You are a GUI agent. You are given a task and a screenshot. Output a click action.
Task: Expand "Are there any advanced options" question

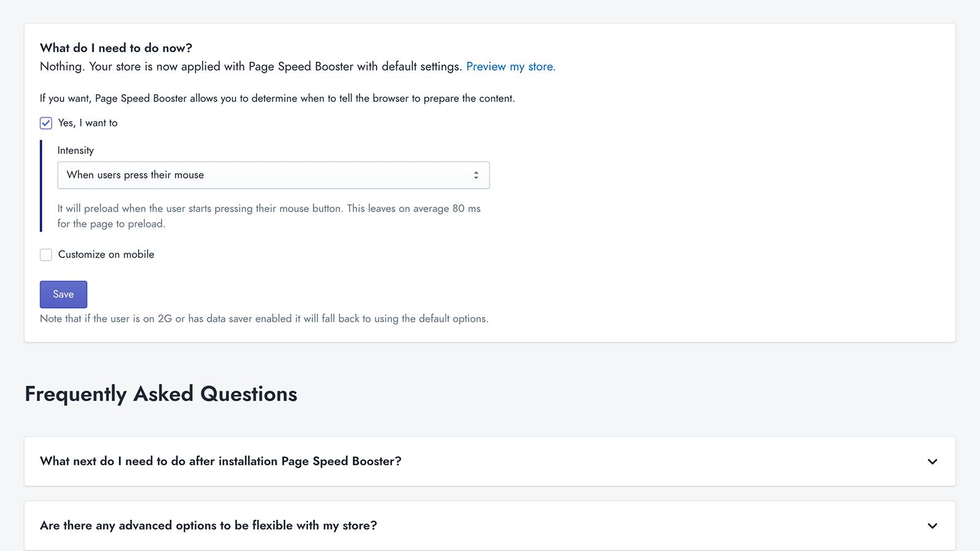(208, 526)
